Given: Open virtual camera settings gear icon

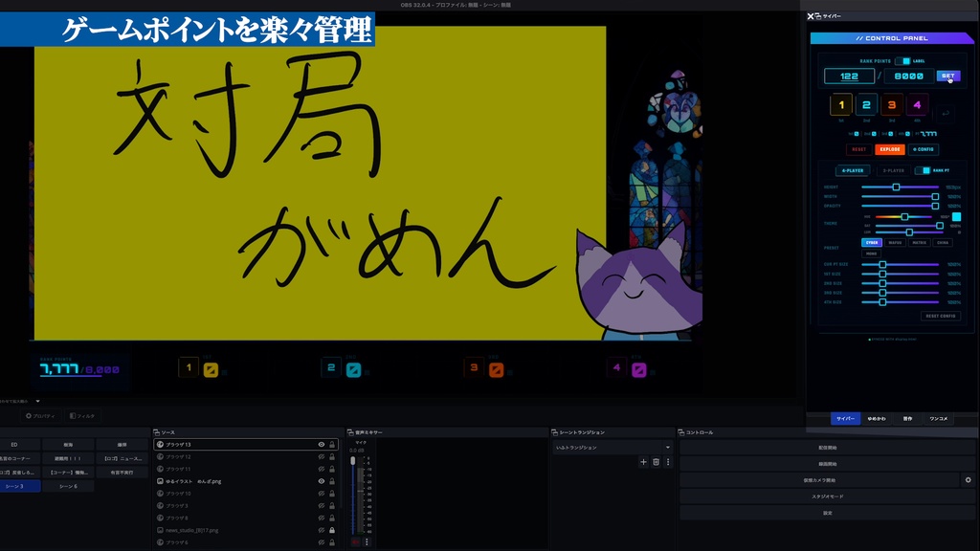Looking at the screenshot, I should [968, 480].
